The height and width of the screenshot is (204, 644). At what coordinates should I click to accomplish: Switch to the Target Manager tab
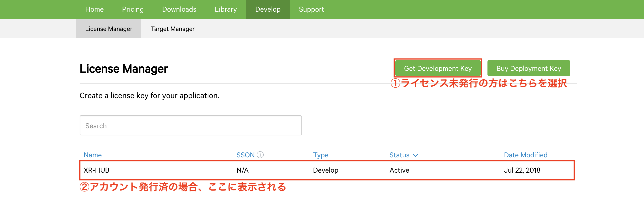(x=172, y=29)
